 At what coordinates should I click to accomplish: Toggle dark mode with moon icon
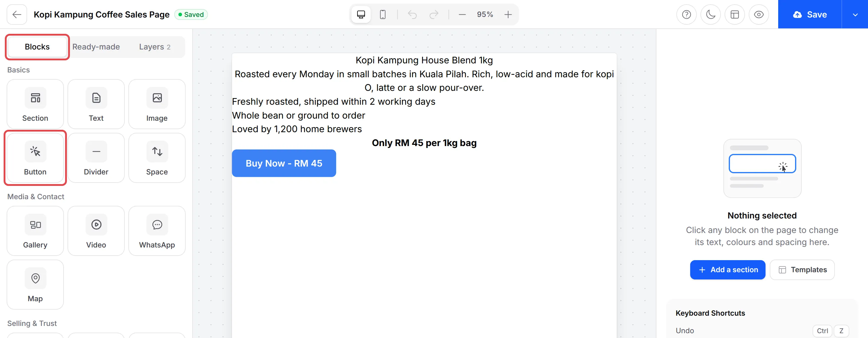(x=711, y=14)
